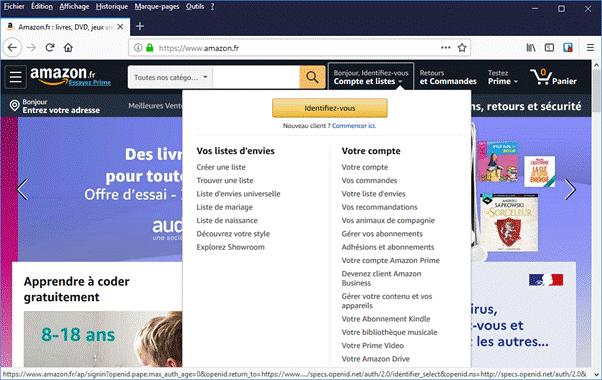Open Liste de naissance
602x380 pixels.
click(x=227, y=220)
